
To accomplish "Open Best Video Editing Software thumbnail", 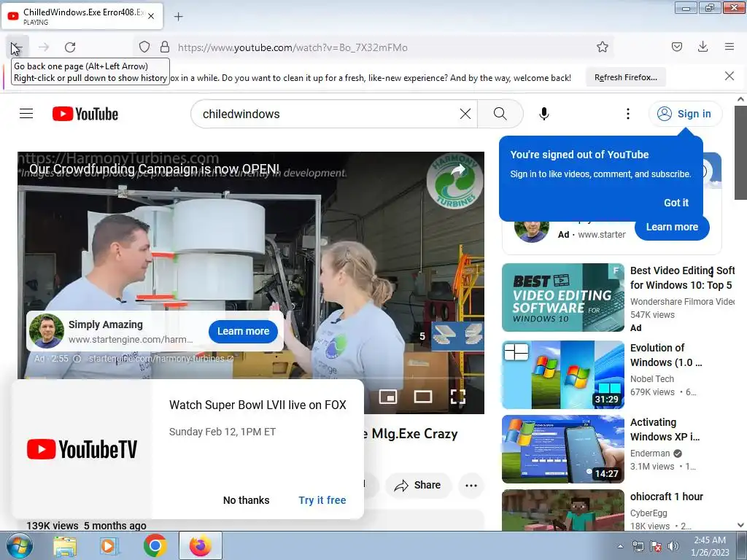I will coord(563,297).
